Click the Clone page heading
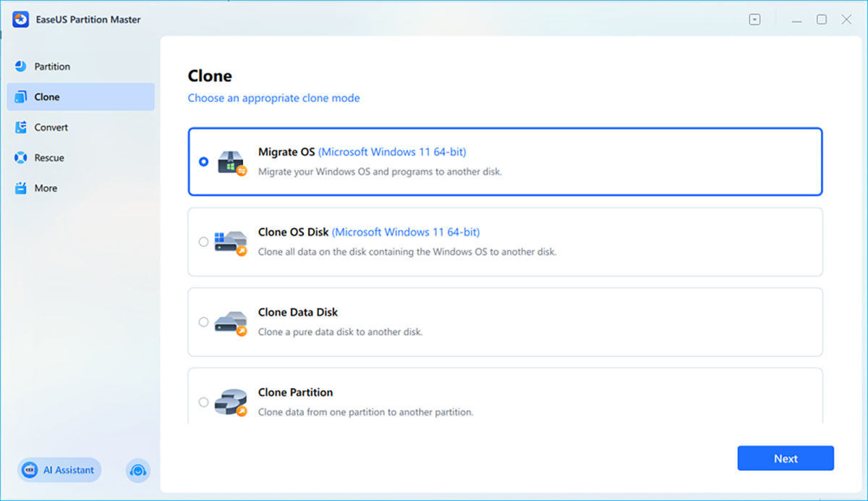The height and width of the screenshot is (501, 868). click(209, 75)
